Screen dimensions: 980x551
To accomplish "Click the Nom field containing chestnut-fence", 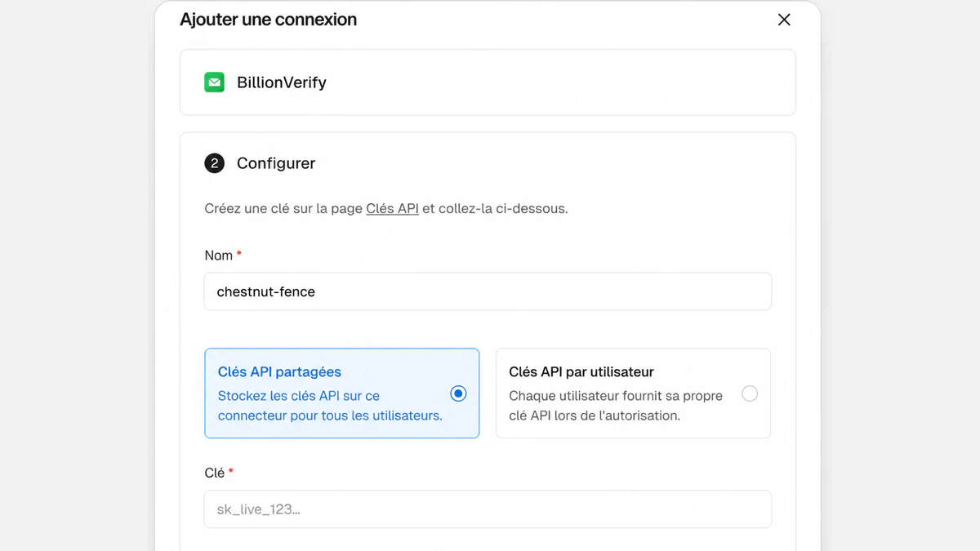I will [x=488, y=291].
